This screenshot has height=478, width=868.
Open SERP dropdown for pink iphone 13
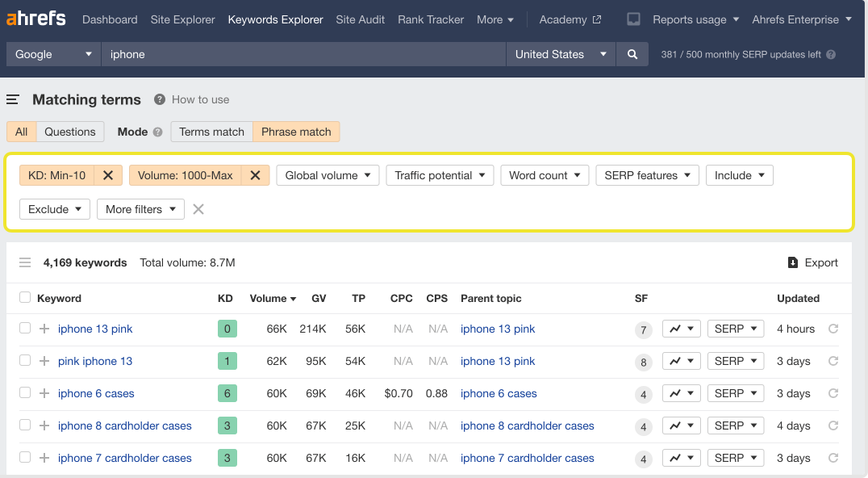[736, 361]
